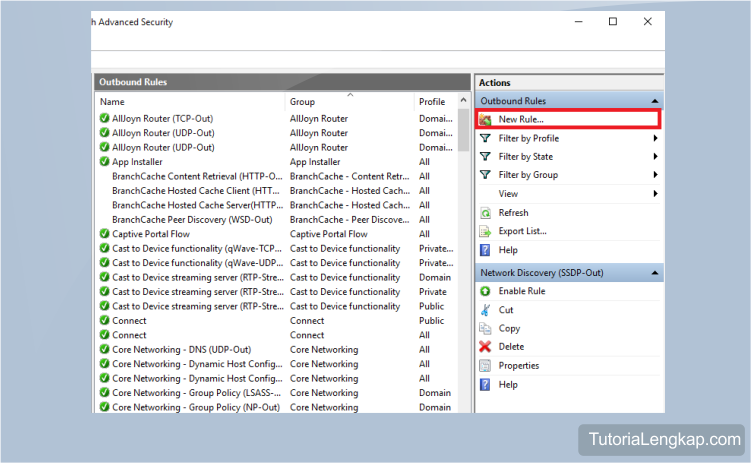Click the scissors Cut icon
The height and width of the screenshot is (463, 751).
[x=485, y=310]
